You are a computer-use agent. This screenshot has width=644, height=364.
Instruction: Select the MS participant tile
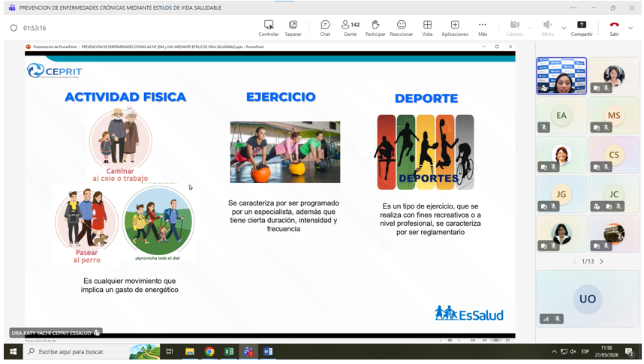614,116
